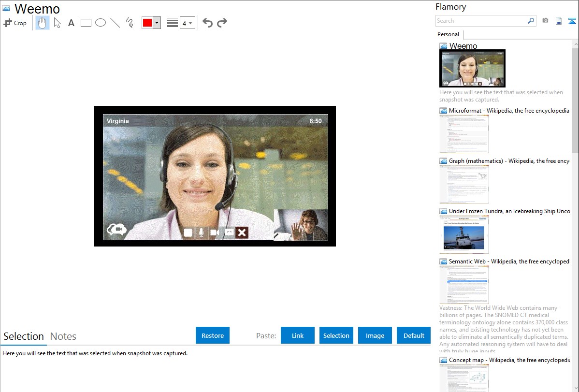Screen dimensions: 579x392
Task: Click the camera snapshot icon
Action: pos(545,21)
